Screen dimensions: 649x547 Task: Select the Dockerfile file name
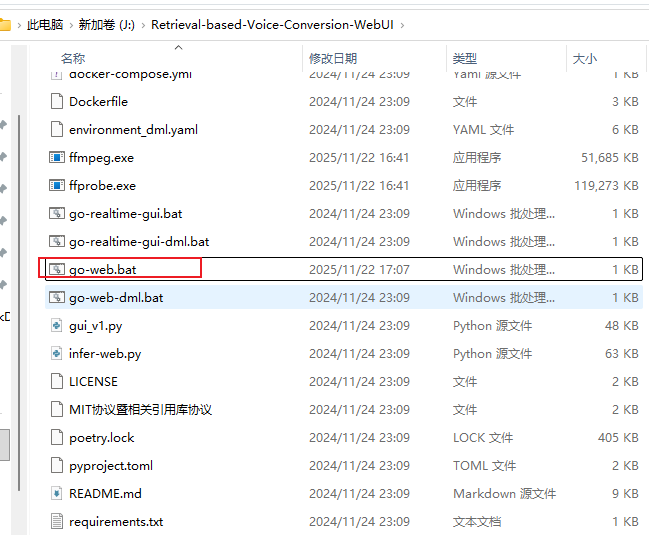tap(99, 102)
